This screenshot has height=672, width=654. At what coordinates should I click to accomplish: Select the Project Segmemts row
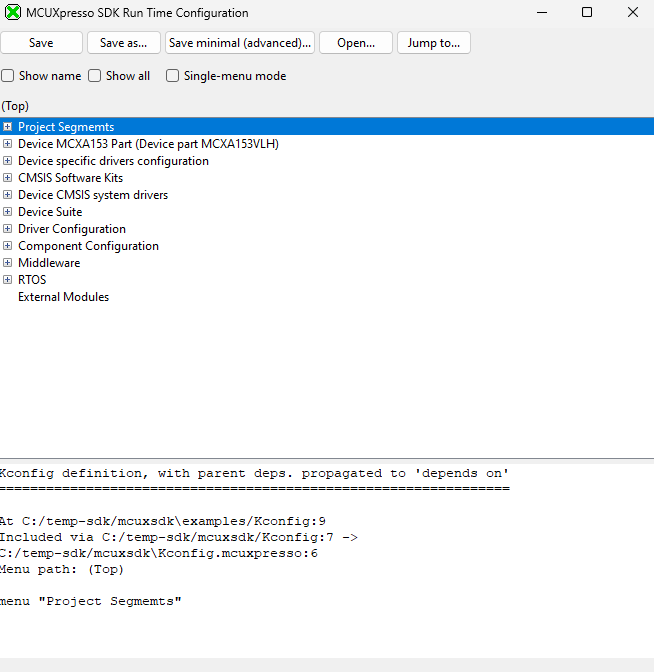[x=327, y=126]
